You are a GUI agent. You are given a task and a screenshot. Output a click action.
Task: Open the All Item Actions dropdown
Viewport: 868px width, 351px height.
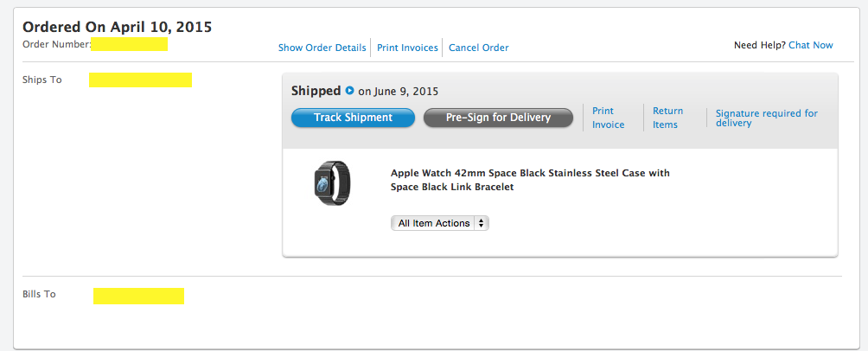coord(440,223)
